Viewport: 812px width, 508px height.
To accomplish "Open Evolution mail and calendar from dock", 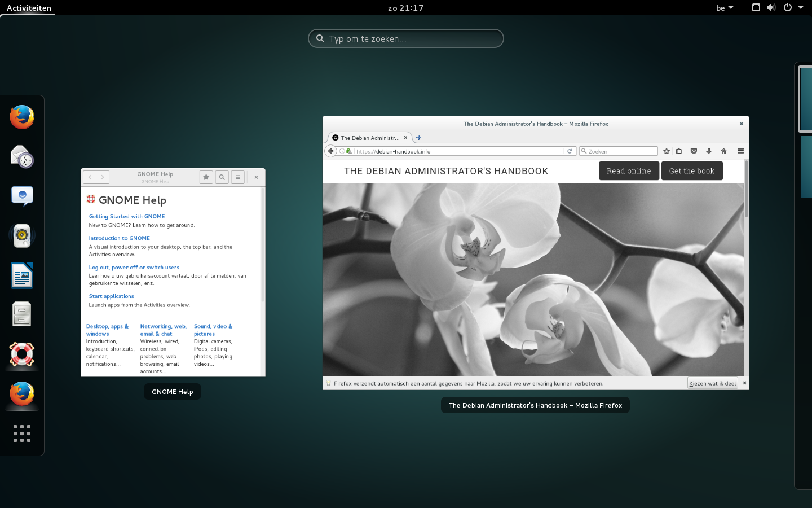I will click(22, 156).
